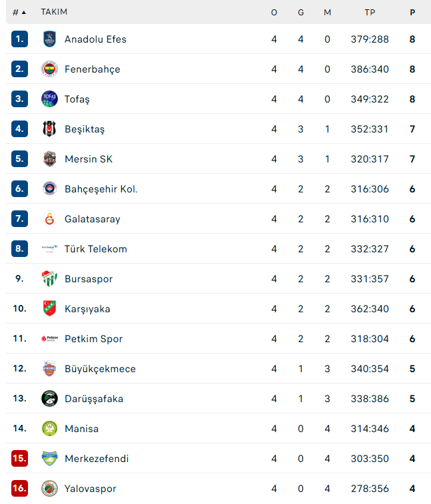431x504 pixels.
Task: Open the Bahçeşehir Kol. team link
Action: 101,189
